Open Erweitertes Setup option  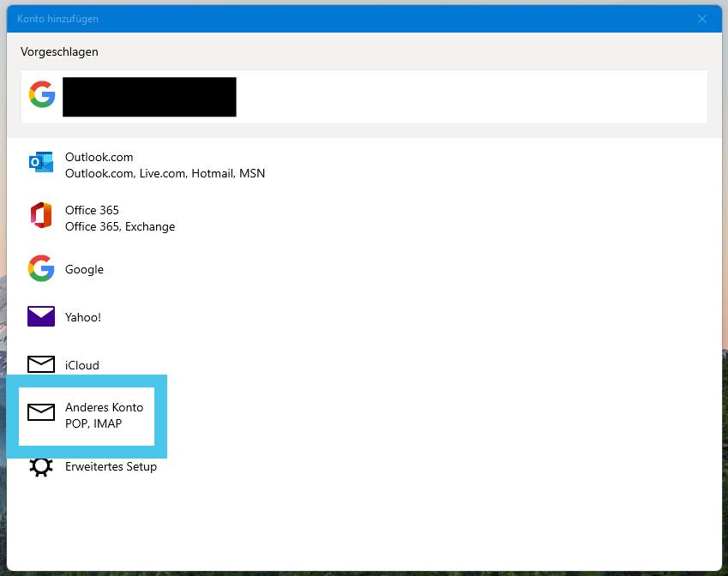(111, 466)
